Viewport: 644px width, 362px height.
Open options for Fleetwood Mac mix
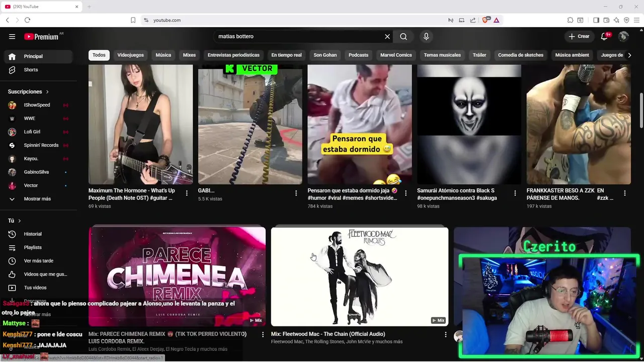tap(445, 334)
